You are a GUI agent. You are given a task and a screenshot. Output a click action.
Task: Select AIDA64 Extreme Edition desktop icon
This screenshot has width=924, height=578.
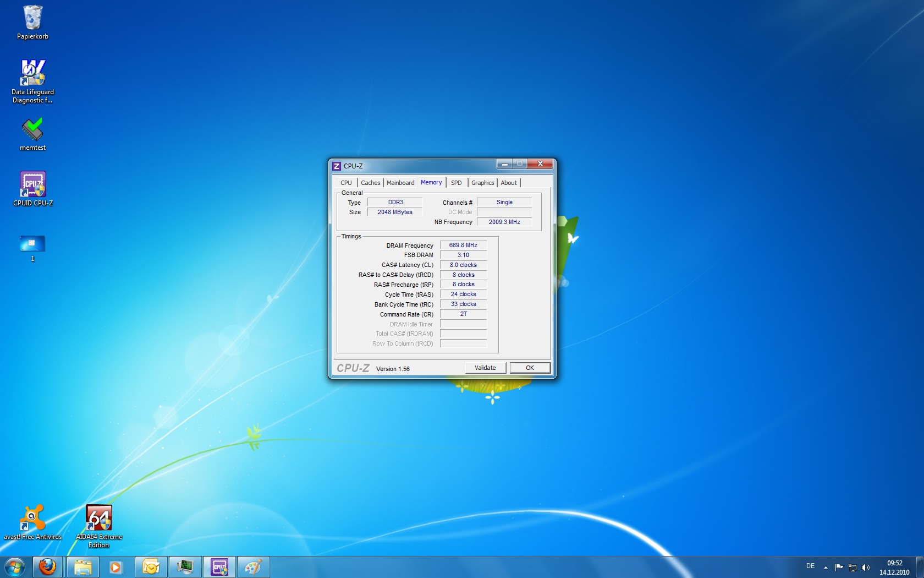[99, 526]
